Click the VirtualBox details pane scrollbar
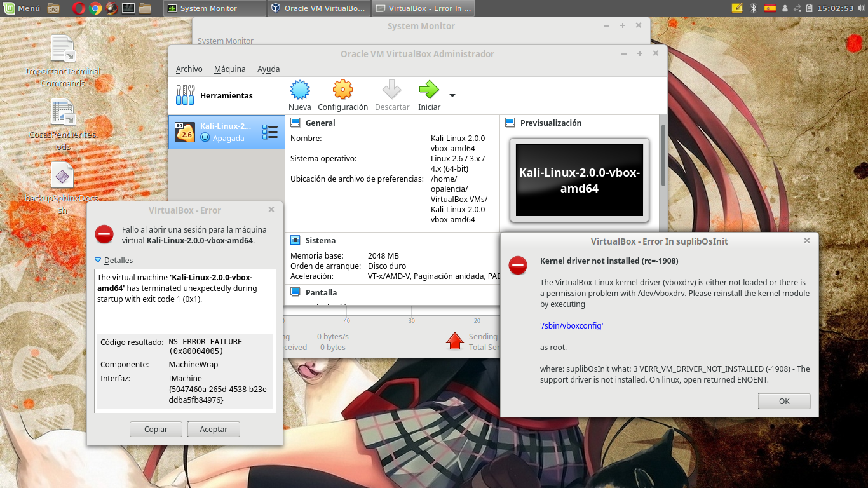This screenshot has width=868, height=488. pos(663,156)
